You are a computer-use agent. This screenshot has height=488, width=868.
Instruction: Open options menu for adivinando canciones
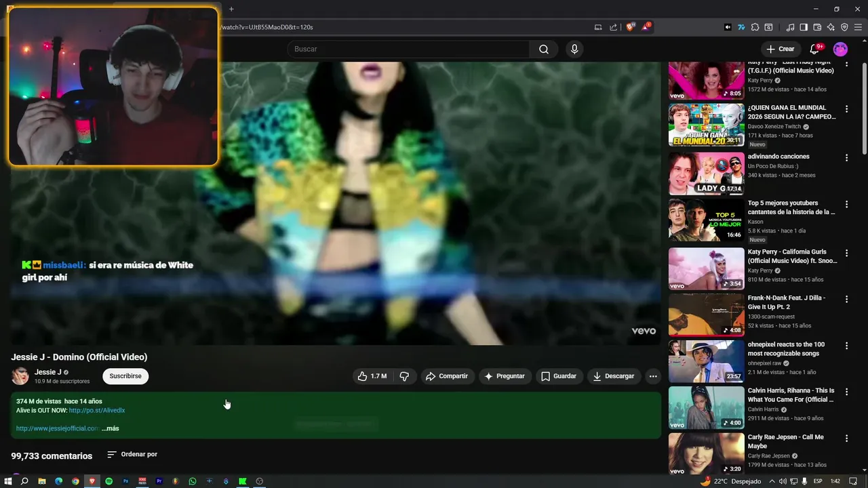point(846,158)
